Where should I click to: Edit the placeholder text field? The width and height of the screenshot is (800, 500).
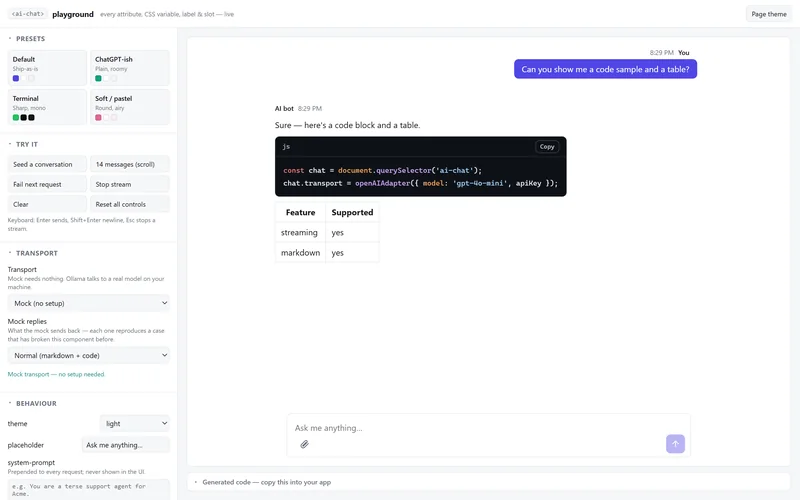126,445
